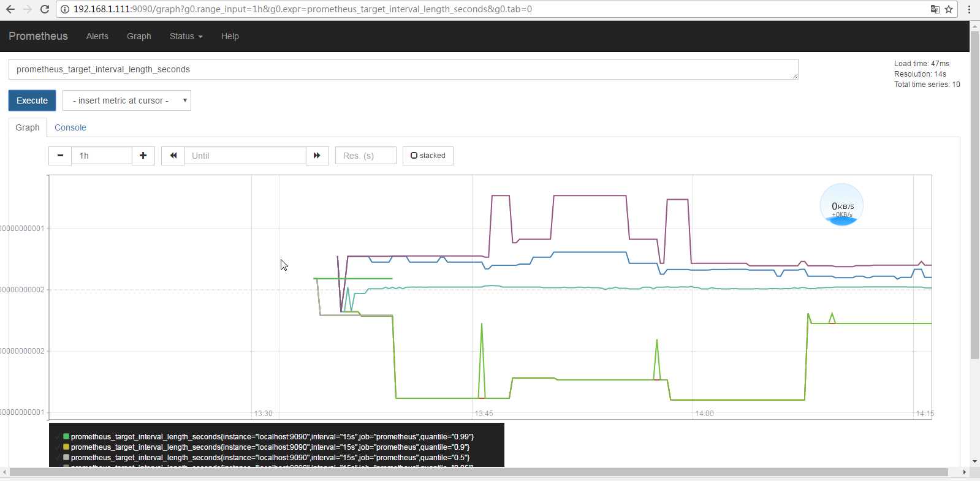Click the 14:00 time axis label
Image resolution: width=980 pixels, height=481 pixels.
point(704,414)
